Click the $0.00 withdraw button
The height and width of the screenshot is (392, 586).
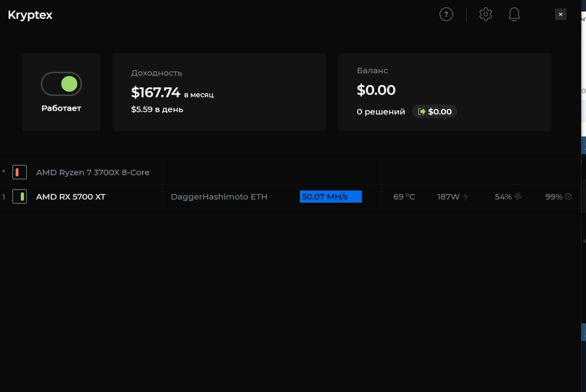(434, 112)
